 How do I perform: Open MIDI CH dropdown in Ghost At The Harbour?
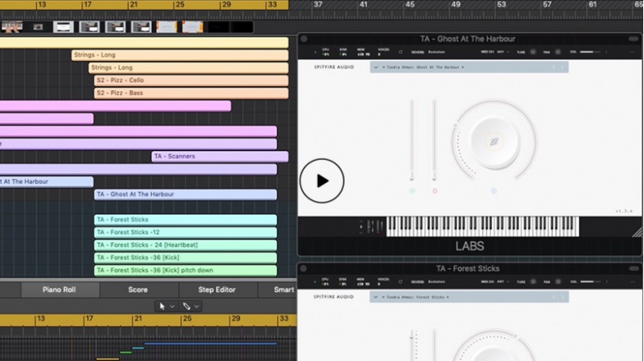tap(502, 52)
